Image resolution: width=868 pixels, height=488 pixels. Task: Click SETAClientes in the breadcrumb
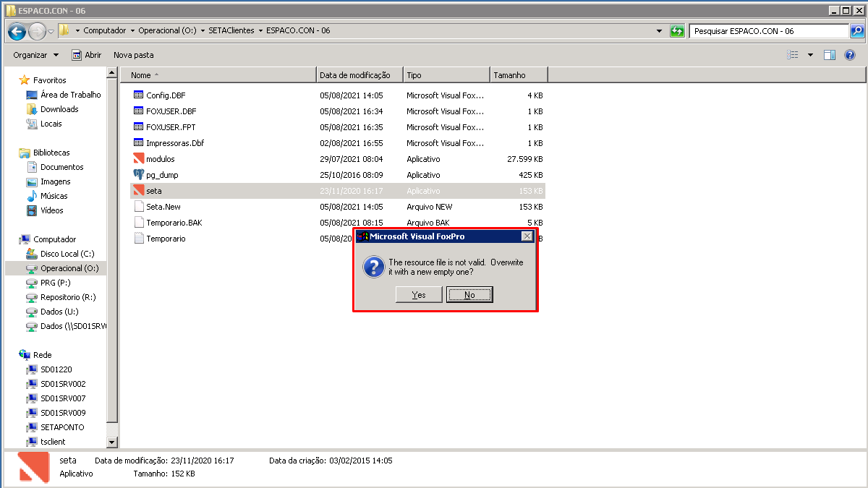231,31
